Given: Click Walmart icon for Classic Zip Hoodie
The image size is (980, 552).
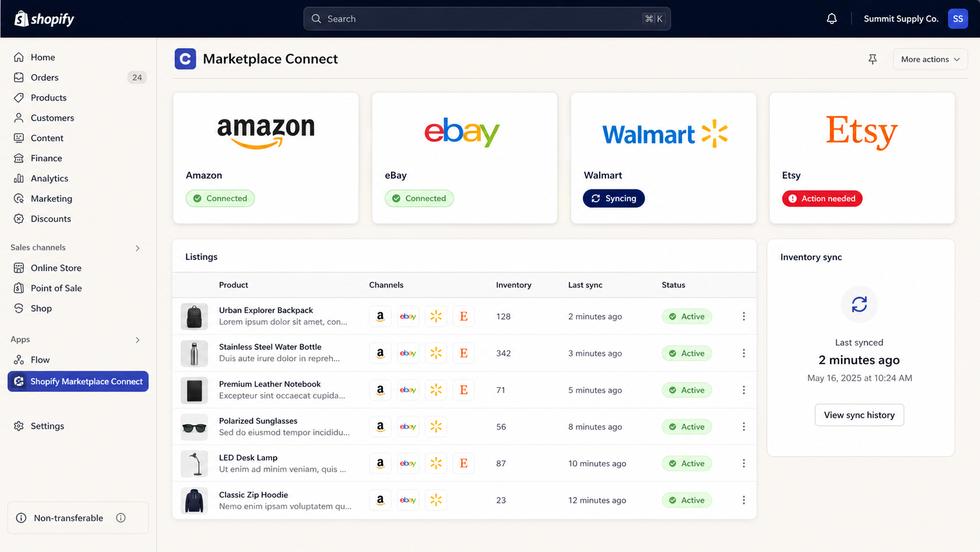Looking at the screenshot, I should (x=436, y=500).
